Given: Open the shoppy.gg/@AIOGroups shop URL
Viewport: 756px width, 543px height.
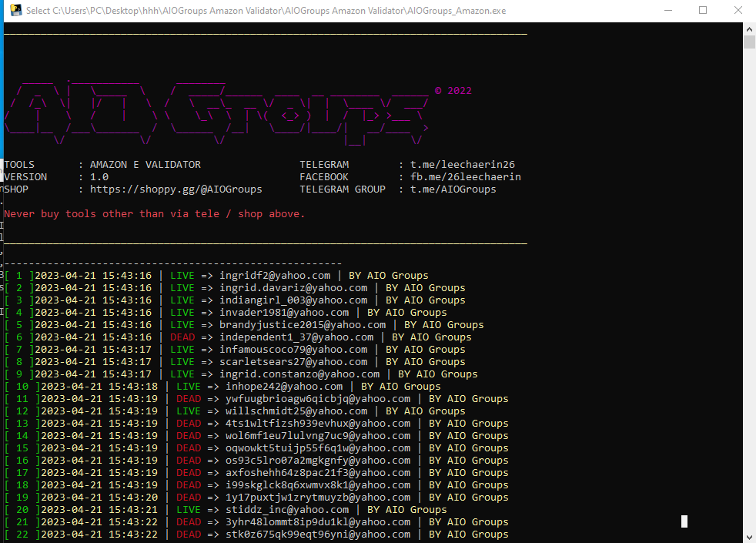Looking at the screenshot, I should click(x=176, y=189).
